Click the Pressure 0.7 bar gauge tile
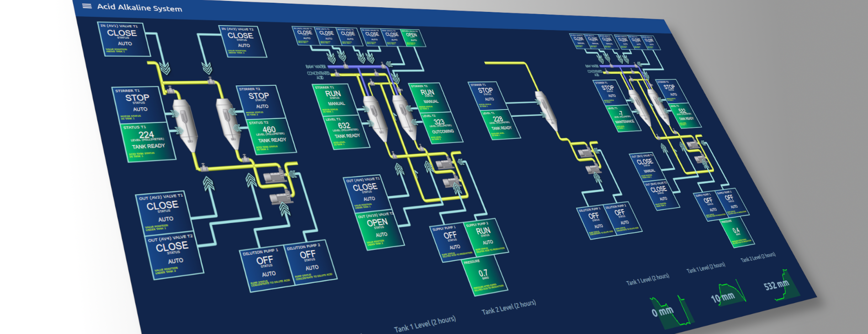Viewport: 868px width, 334px height. tap(484, 275)
